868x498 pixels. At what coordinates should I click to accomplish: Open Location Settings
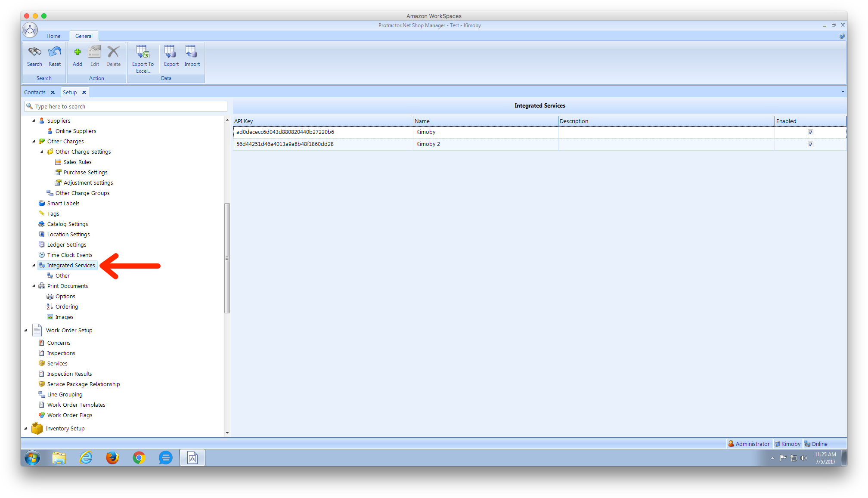(x=68, y=235)
